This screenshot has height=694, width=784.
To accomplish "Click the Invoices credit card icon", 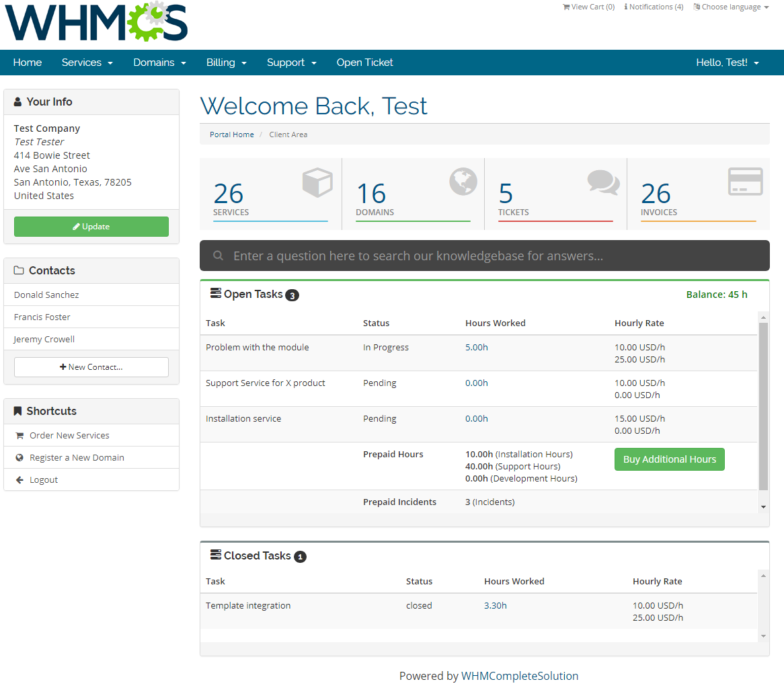I will pyautogui.click(x=744, y=182).
